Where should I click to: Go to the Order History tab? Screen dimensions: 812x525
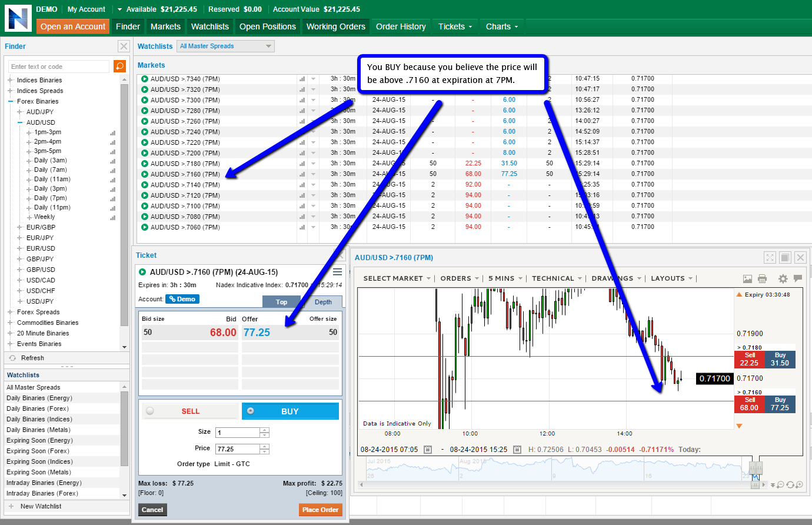tap(401, 26)
